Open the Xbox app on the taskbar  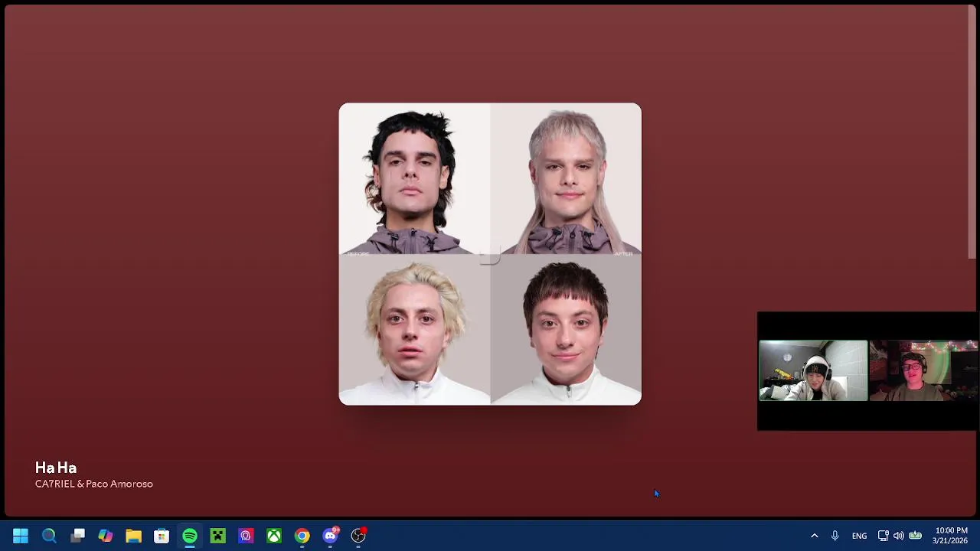(x=274, y=536)
